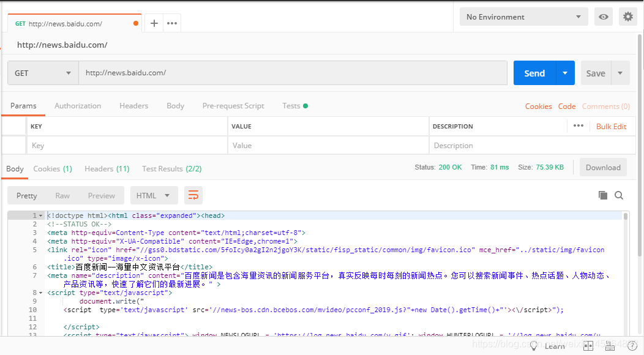Click the Key parameter input cell
The height and width of the screenshot is (355, 644).
tap(127, 146)
